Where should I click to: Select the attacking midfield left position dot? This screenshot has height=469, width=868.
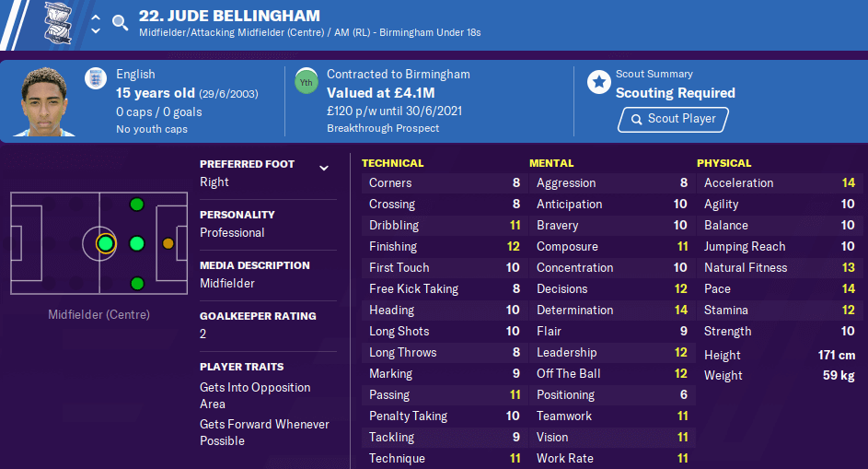pyautogui.click(x=137, y=205)
